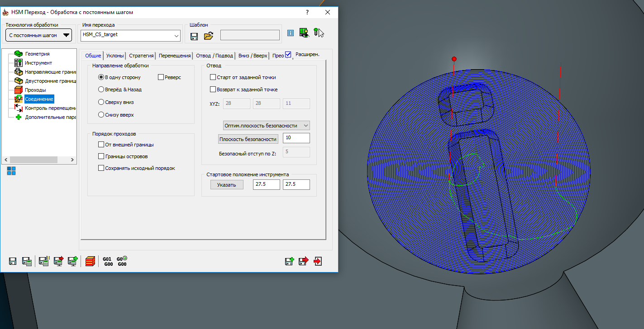The height and width of the screenshot is (329, 644).
Task: Click the red layered passes icon in bottom toolbar
Action: point(90,261)
